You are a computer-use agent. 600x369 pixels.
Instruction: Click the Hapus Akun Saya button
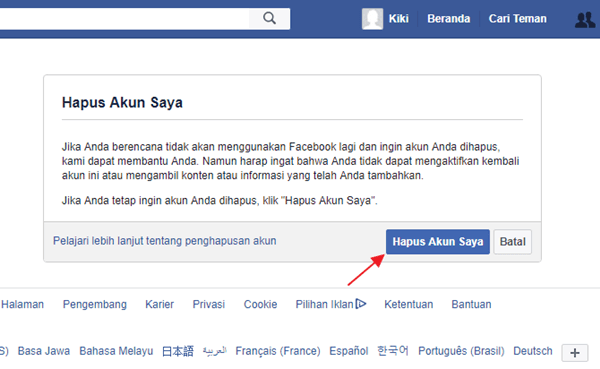[x=438, y=242]
